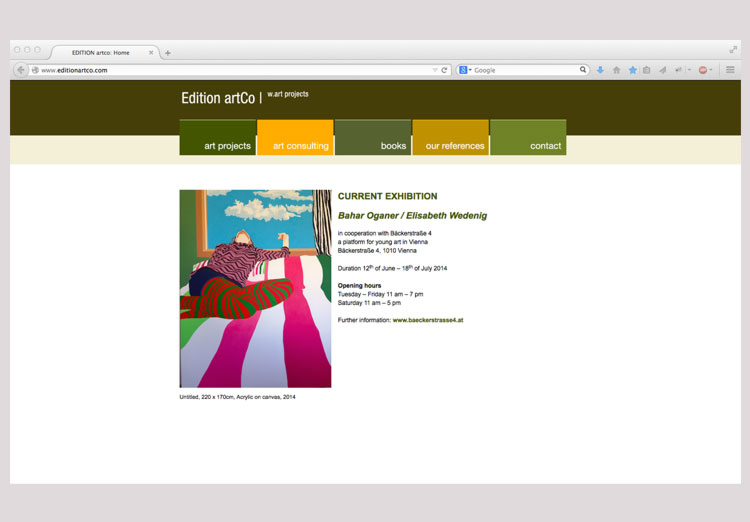Click the search magnifier icon
750x522 pixels.
pyautogui.click(x=583, y=69)
